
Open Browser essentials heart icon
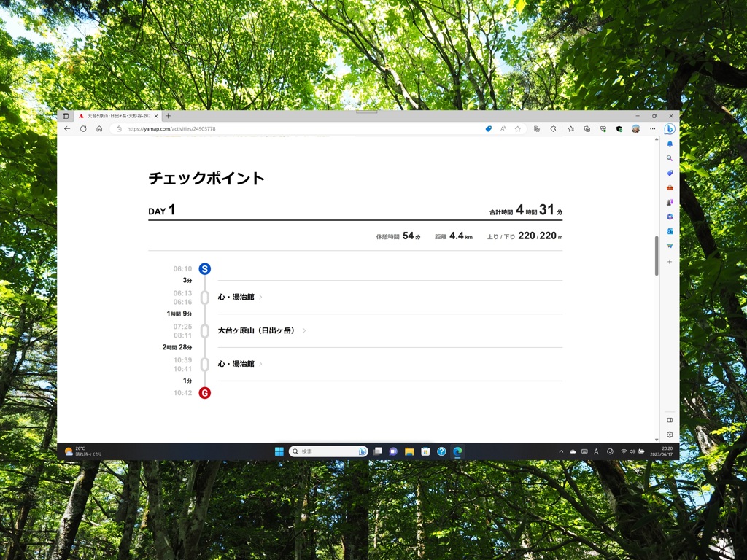pyautogui.click(x=603, y=128)
